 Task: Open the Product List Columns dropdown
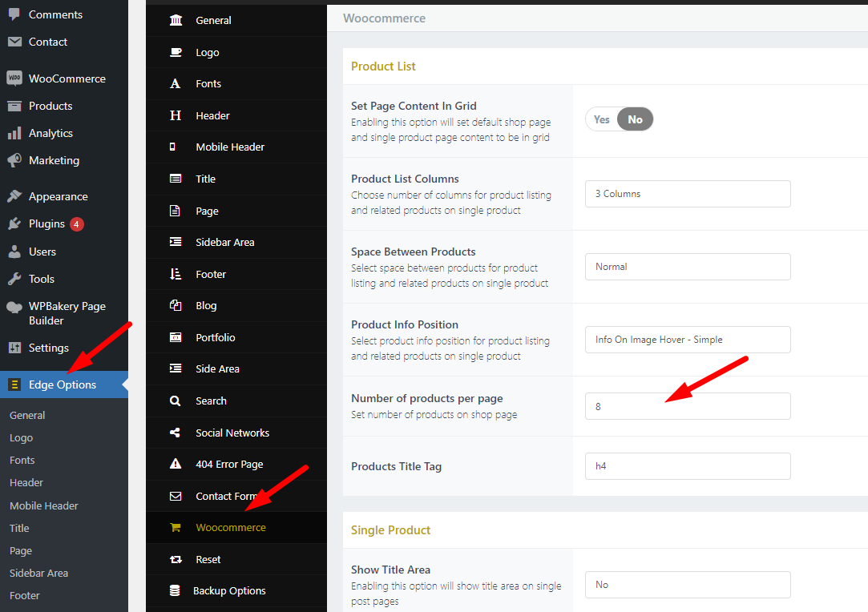coord(688,194)
